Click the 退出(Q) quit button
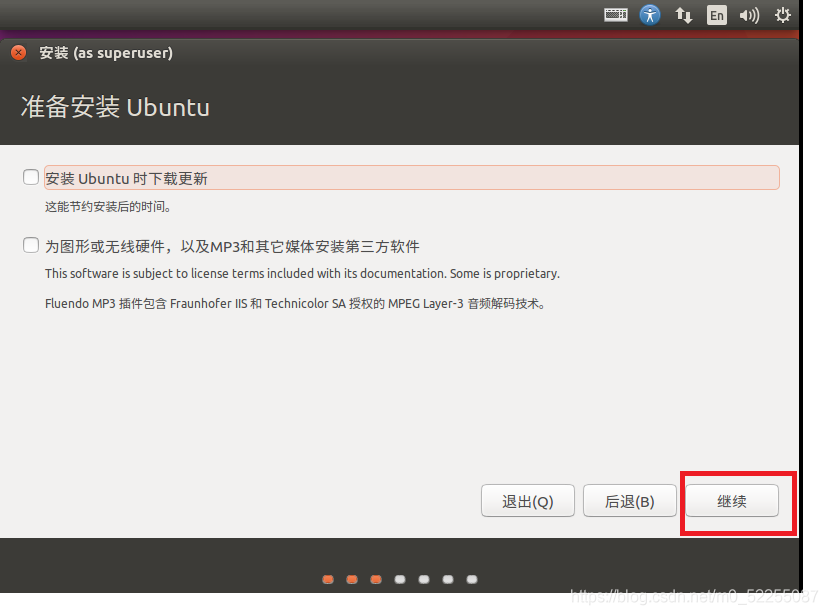 click(x=528, y=500)
